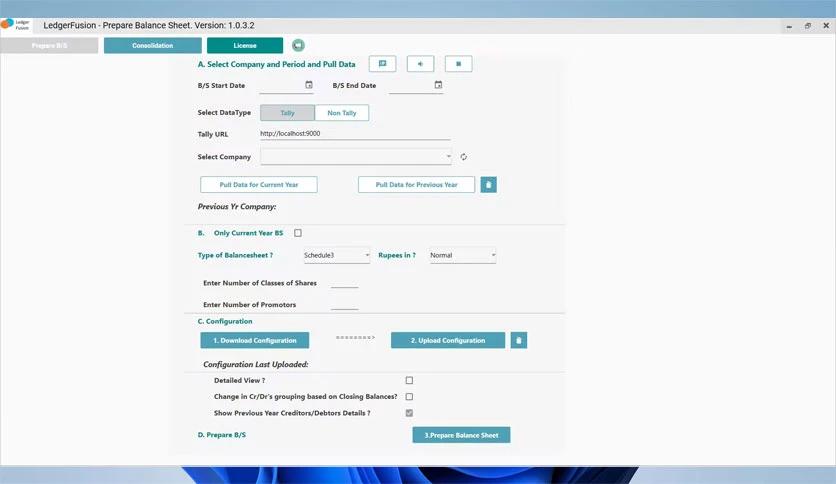
Task: Tick the Only Current Year BS checkbox
Action: click(298, 233)
